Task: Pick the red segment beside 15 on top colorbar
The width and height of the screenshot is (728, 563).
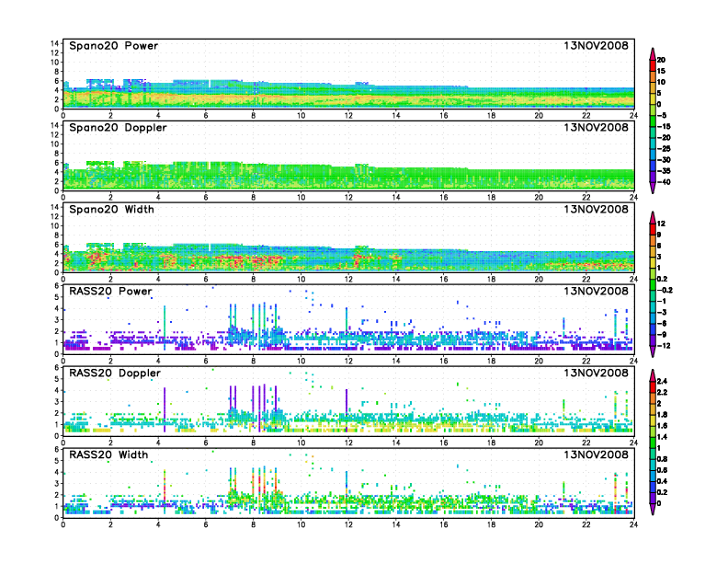Action: pos(653,65)
